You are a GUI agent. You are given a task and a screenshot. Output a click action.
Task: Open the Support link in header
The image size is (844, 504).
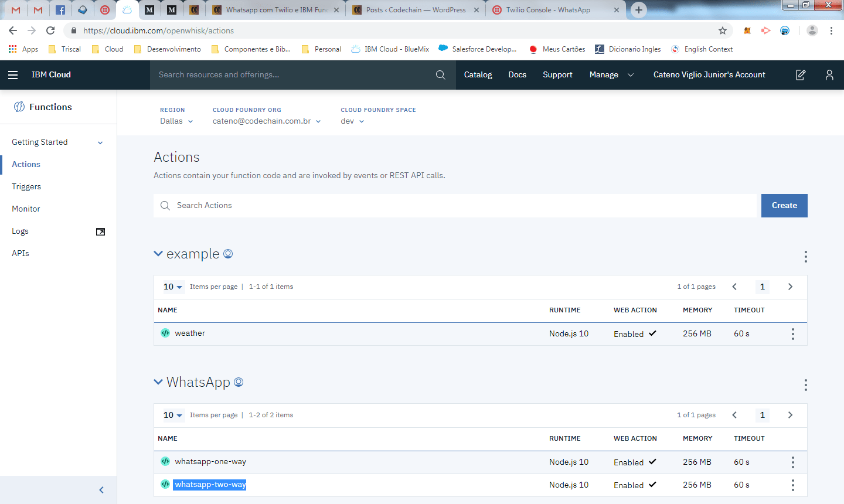pos(557,75)
